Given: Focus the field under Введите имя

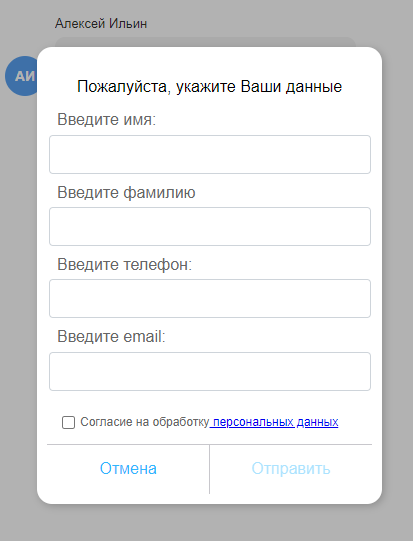Looking at the screenshot, I should coord(210,154).
